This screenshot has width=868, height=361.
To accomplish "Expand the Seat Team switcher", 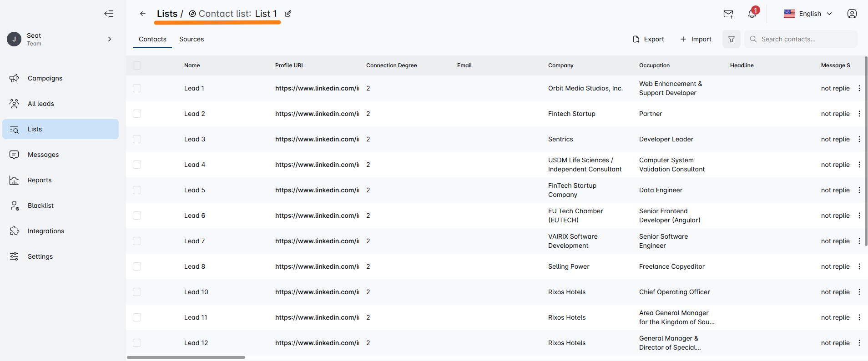I will click(109, 39).
